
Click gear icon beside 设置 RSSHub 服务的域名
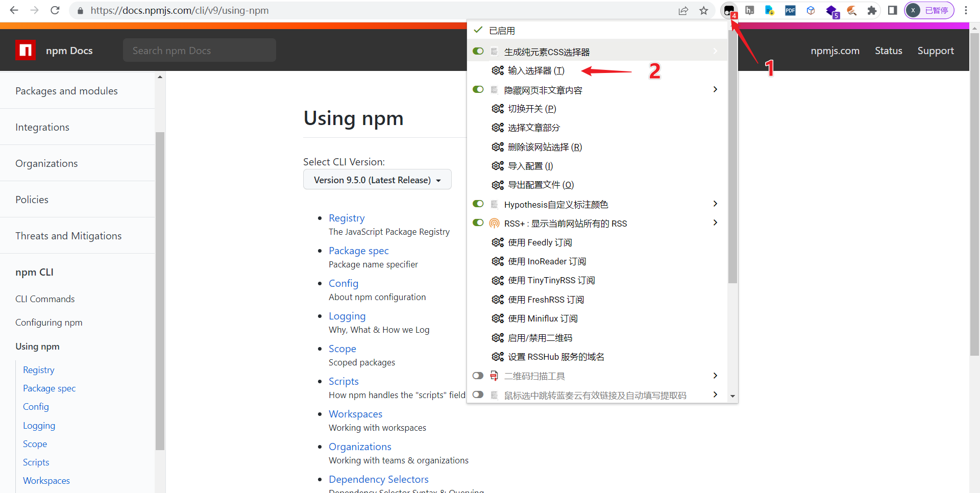pos(498,357)
